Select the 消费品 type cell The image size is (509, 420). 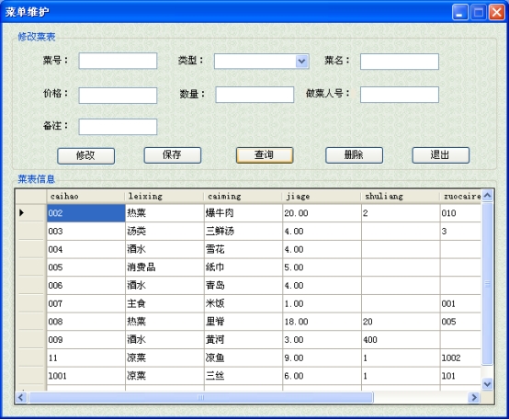(164, 267)
